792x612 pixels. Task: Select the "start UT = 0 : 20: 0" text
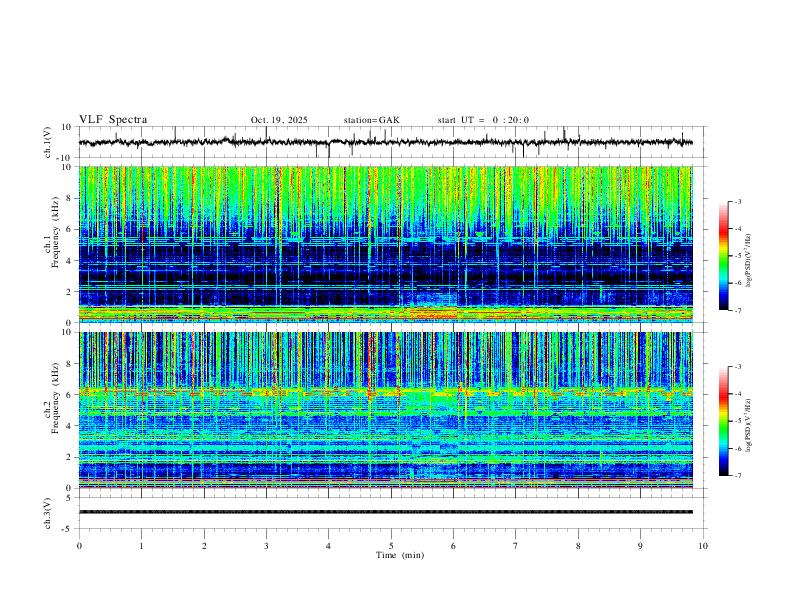pyautogui.click(x=483, y=120)
